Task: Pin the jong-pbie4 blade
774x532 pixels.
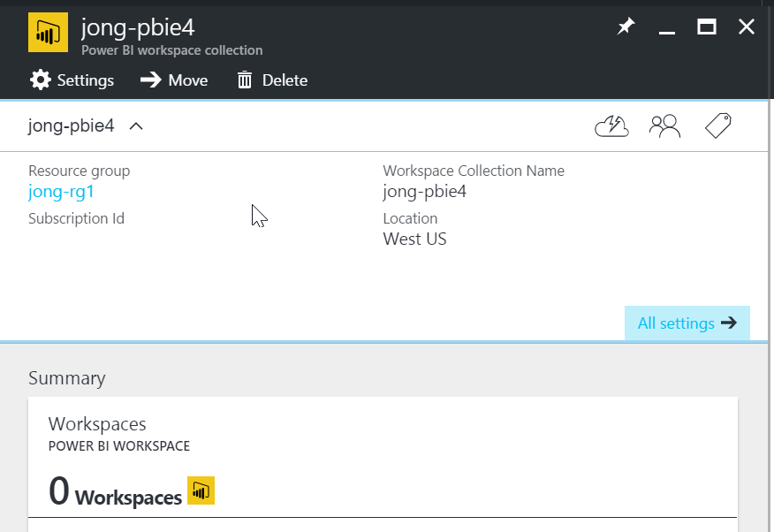Action: 626,27
